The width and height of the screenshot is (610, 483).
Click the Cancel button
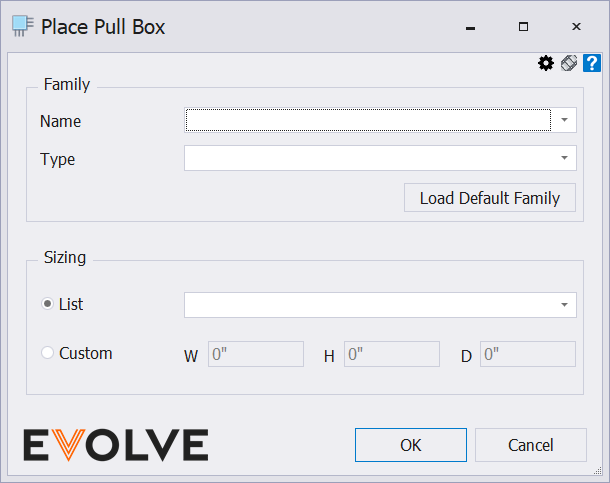click(531, 445)
